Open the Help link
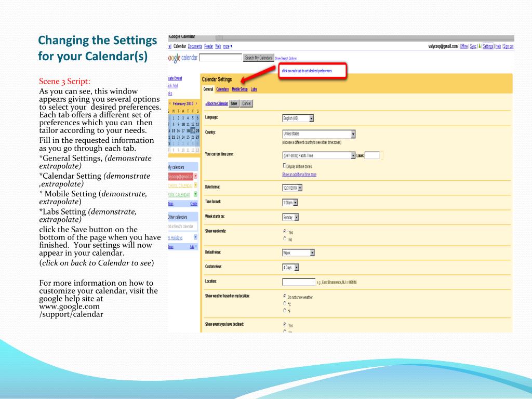The width and height of the screenshot is (532, 399). 498,46
